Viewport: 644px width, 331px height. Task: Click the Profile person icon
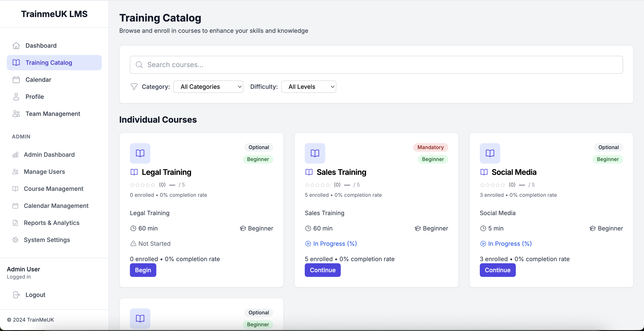tap(16, 97)
